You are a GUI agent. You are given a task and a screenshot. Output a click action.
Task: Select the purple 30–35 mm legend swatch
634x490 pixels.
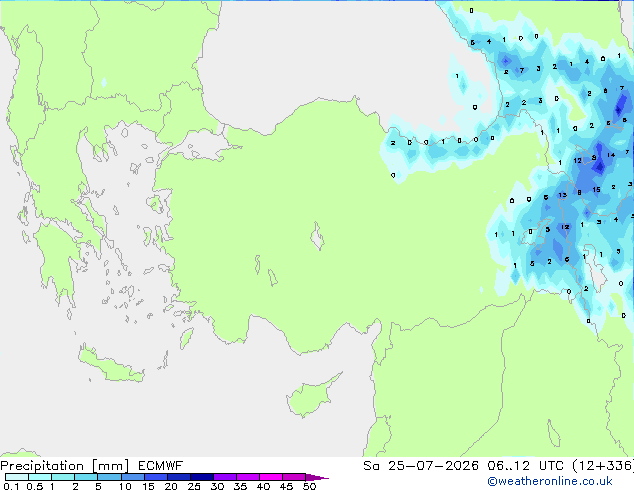tap(225, 477)
